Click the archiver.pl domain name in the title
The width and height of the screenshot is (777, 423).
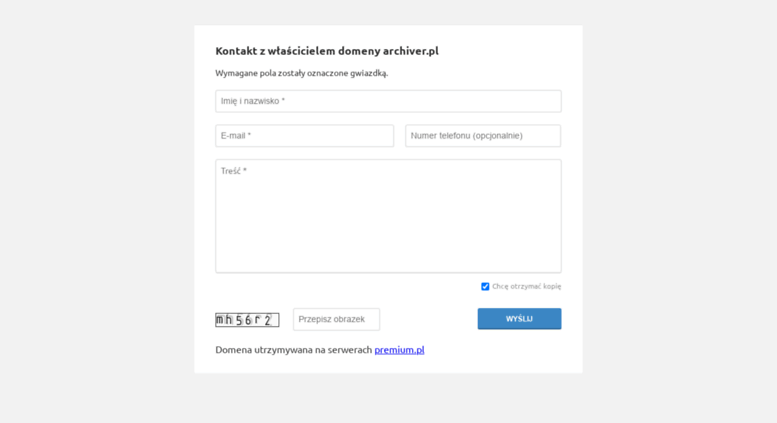[x=411, y=51]
